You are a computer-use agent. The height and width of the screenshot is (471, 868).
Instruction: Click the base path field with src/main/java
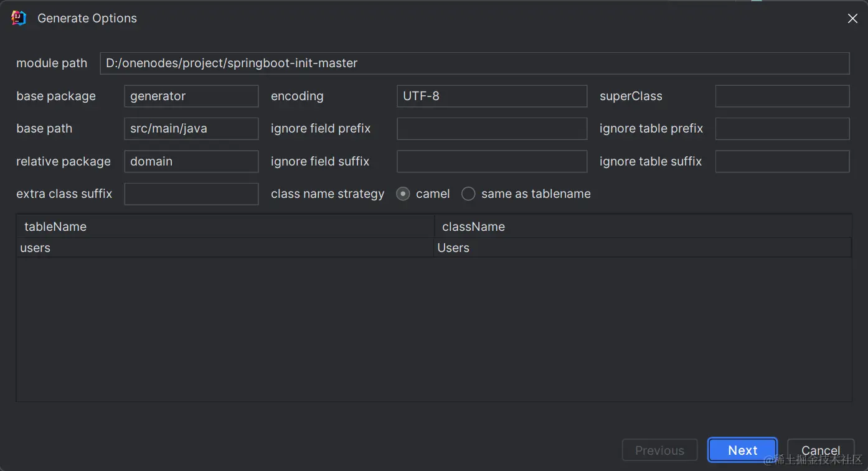tap(191, 129)
